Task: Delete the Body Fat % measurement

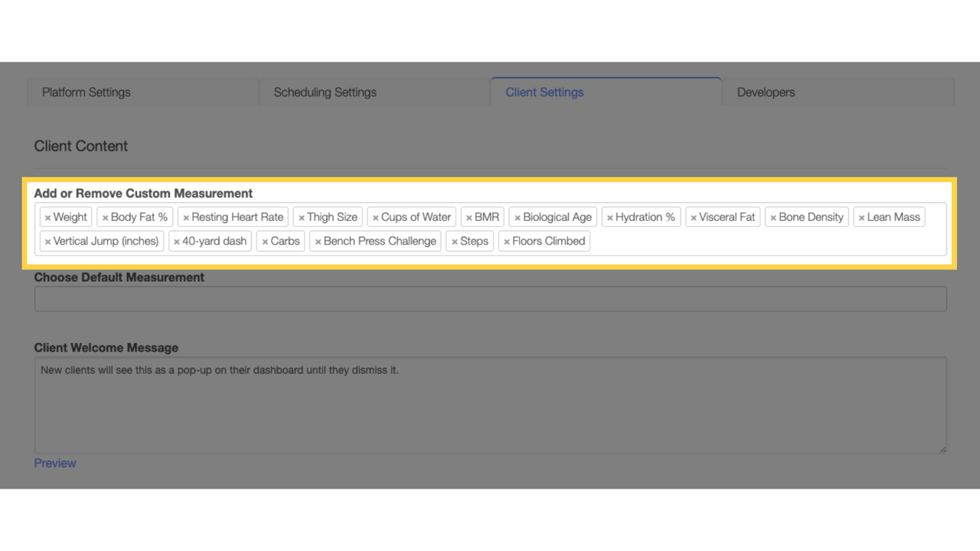Action: 105,217
